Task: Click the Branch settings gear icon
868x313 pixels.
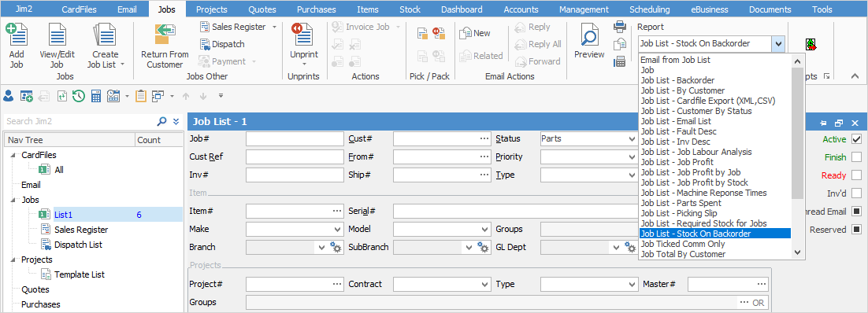Action: click(x=336, y=247)
